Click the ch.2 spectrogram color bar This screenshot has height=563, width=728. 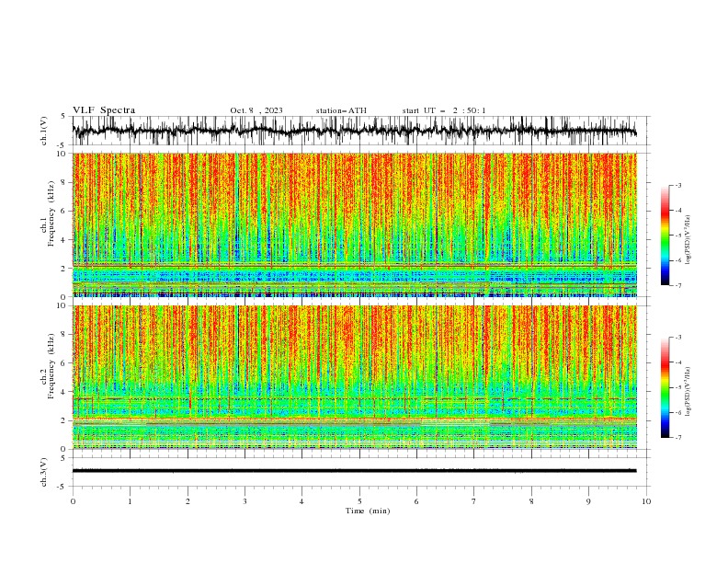[x=665, y=387]
